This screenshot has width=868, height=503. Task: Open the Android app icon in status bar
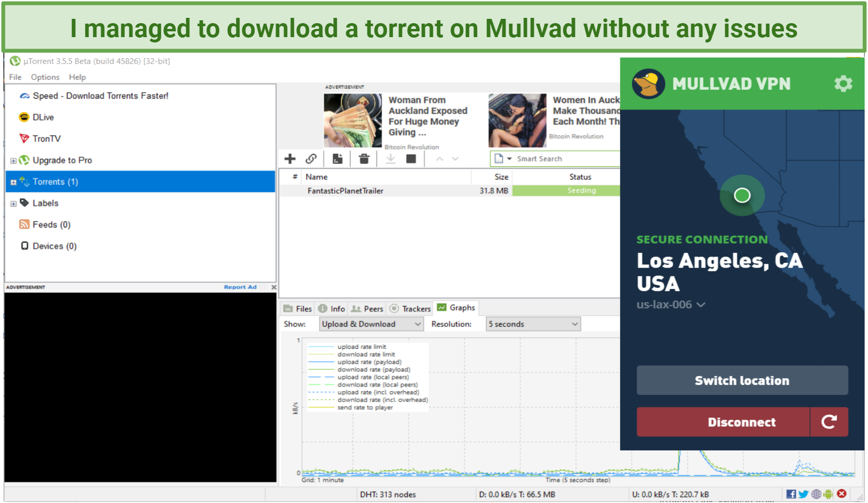[828, 494]
